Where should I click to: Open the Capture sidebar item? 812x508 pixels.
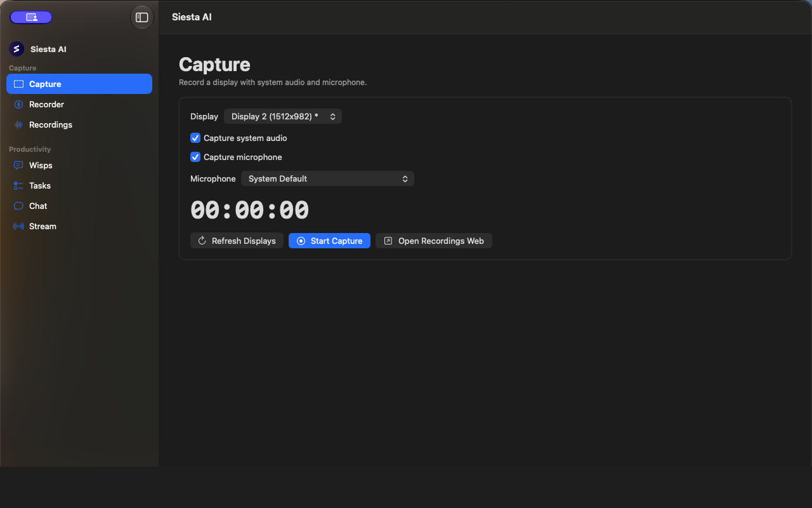(x=79, y=84)
